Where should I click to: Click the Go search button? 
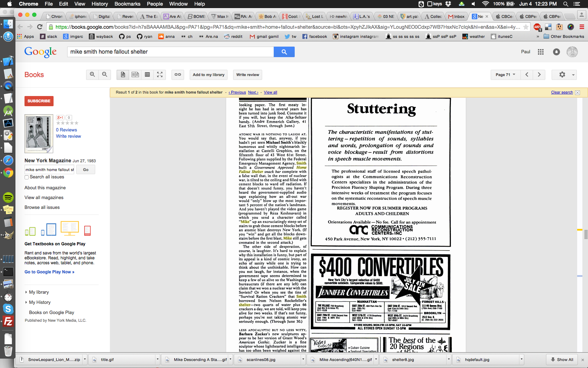pos(86,170)
